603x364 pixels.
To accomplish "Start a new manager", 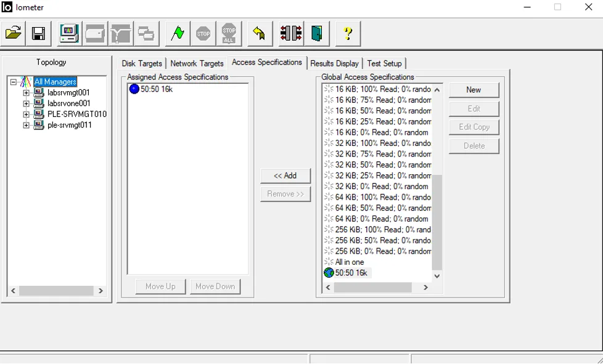I will tap(69, 33).
